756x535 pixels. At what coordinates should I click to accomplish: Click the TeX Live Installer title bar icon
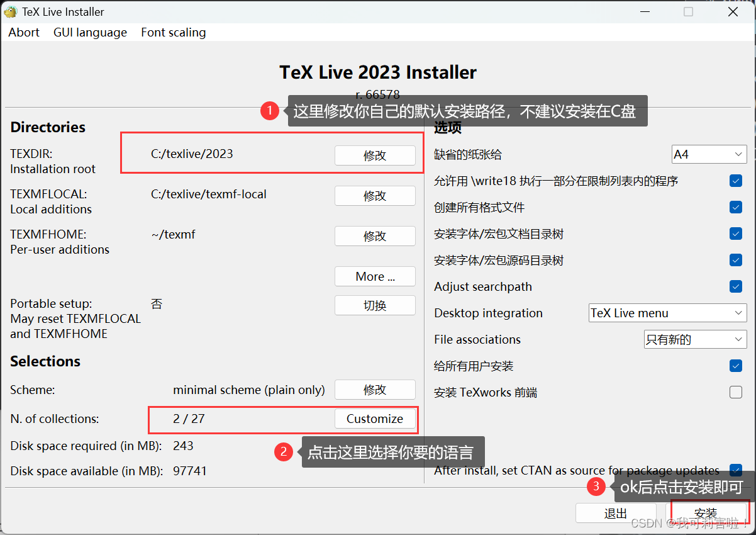(x=11, y=11)
